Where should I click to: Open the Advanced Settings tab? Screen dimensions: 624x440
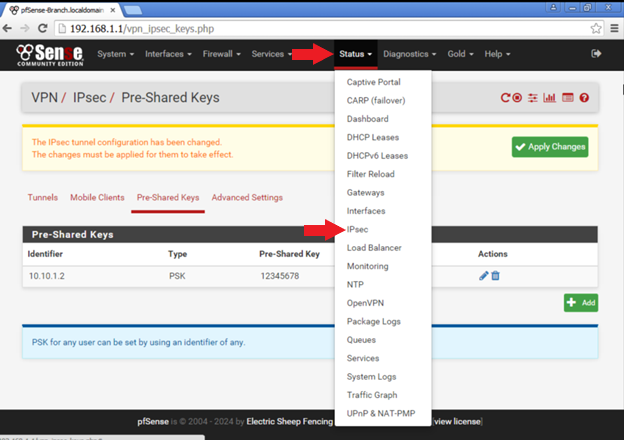pos(247,197)
